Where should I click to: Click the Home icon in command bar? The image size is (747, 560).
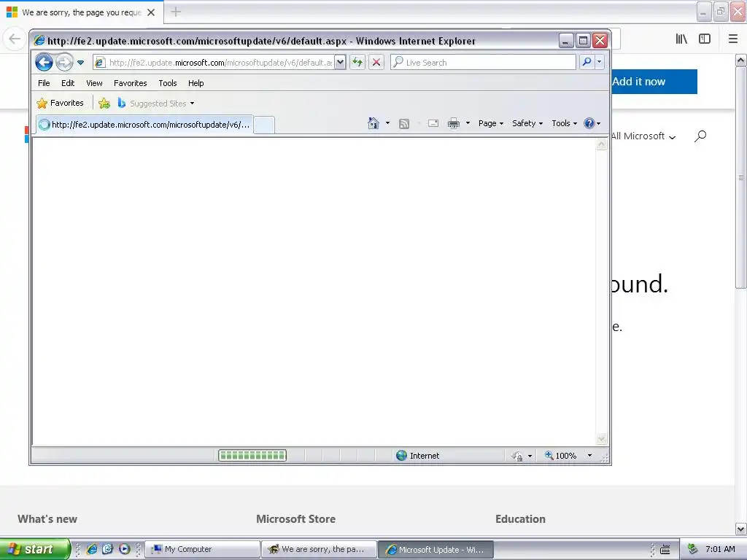pos(373,123)
